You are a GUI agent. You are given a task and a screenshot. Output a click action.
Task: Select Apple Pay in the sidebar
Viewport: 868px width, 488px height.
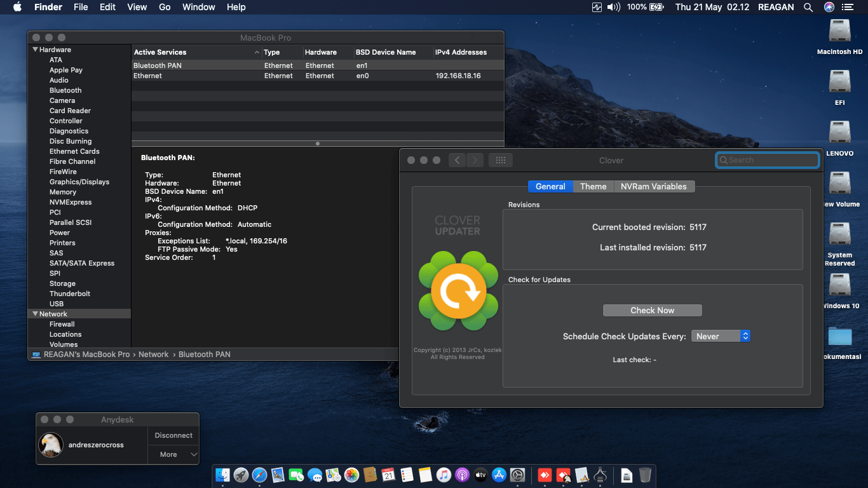[x=66, y=70]
